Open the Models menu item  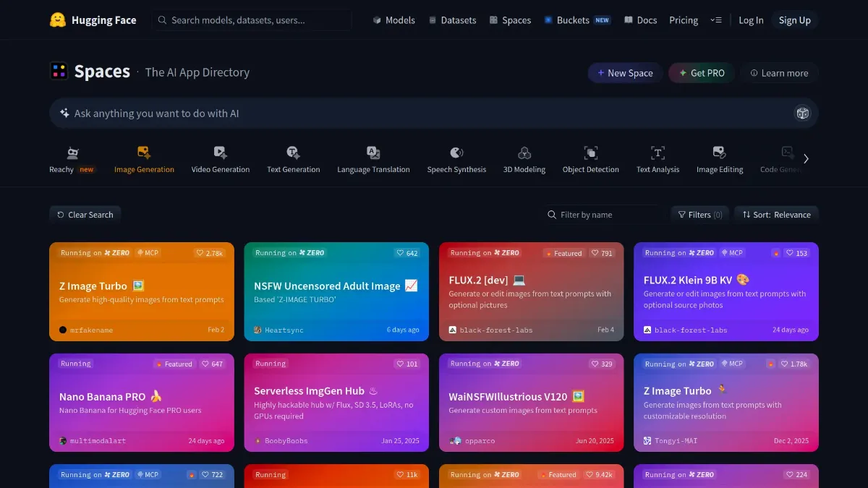(393, 20)
